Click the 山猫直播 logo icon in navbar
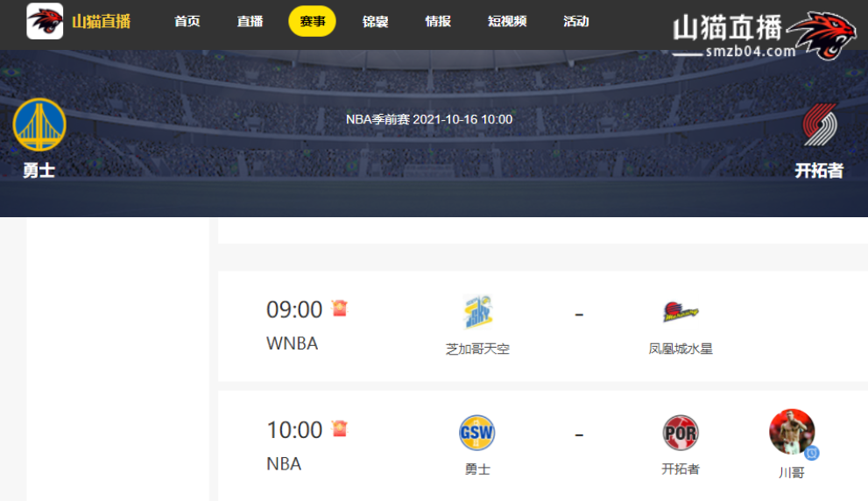 (x=45, y=21)
